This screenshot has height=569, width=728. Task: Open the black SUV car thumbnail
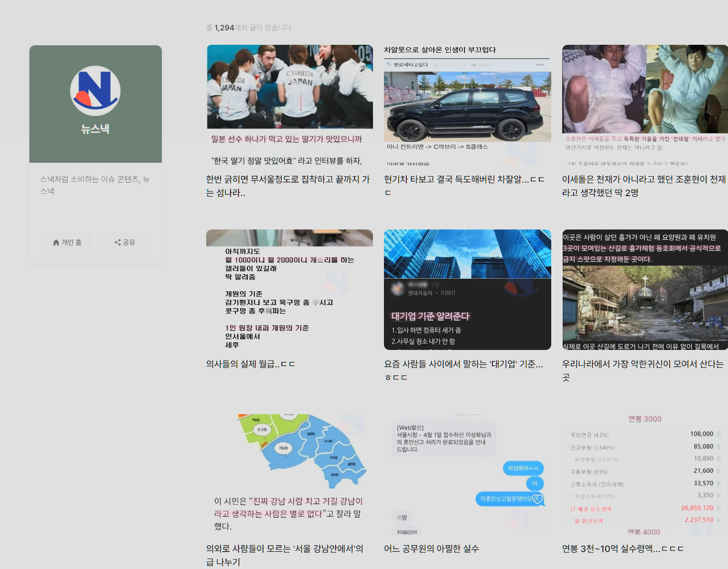(x=468, y=105)
